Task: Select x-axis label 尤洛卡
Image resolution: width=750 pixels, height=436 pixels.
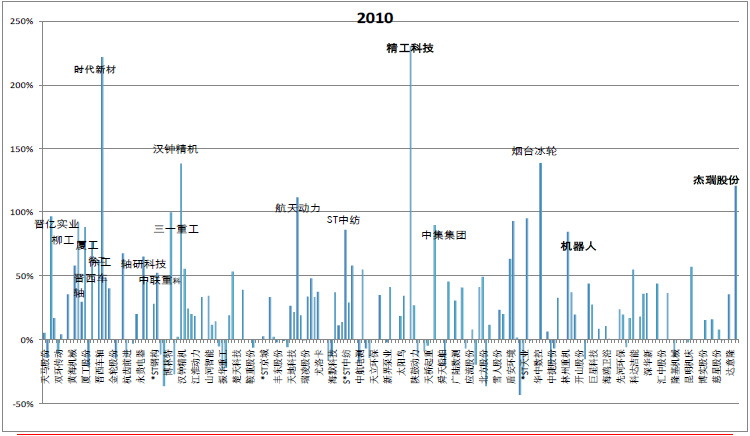Action: tap(319, 363)
